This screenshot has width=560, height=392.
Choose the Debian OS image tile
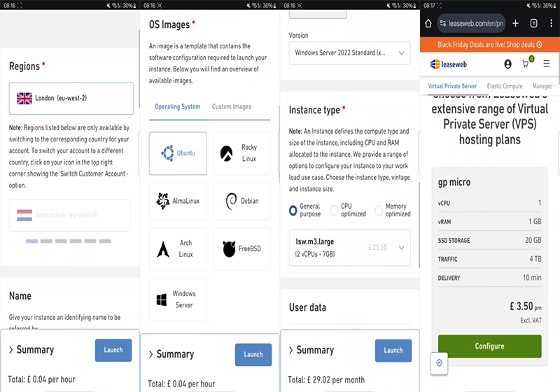[241, 201]
